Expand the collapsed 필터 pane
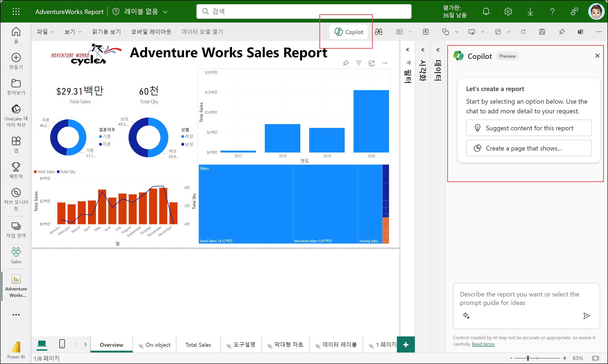This screenshot has height=364, width=608. point(407,50)
